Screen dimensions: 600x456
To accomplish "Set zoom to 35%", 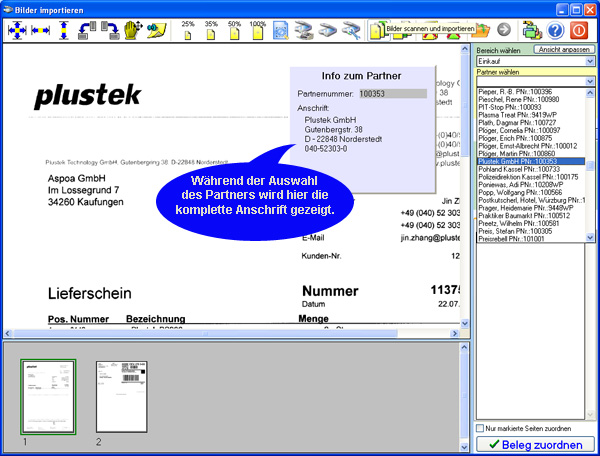I will click(x=211, y=30).
